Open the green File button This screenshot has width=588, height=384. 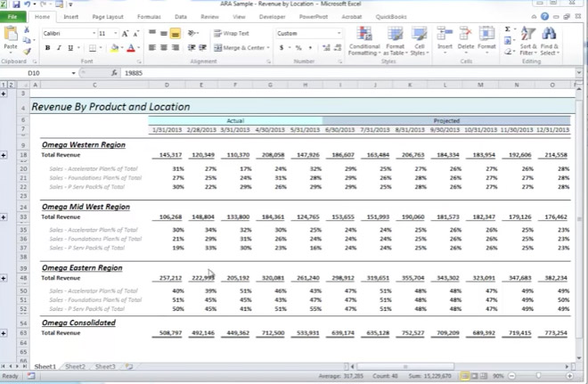tap(13, 17)
